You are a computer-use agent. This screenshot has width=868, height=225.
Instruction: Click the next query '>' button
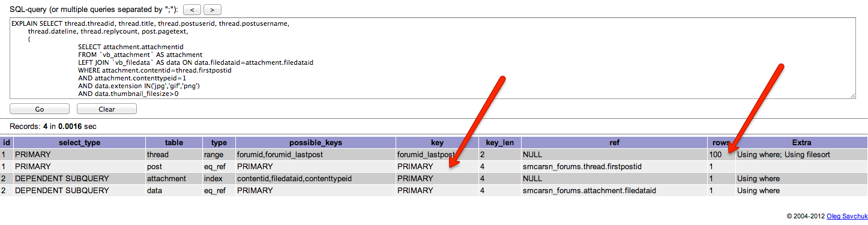tap(212, 10)
